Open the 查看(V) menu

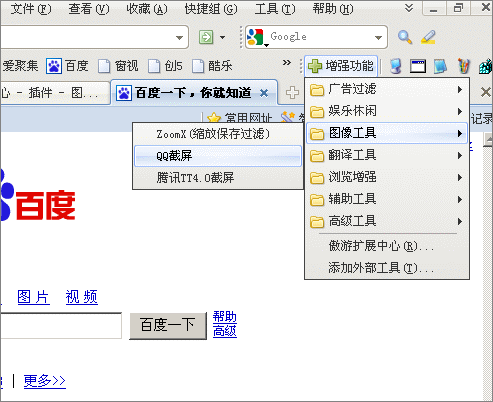89,9
